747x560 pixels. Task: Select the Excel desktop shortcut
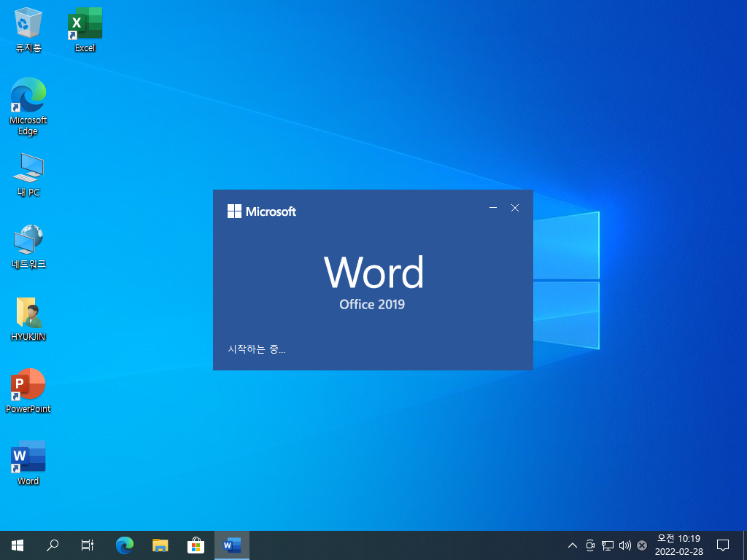(x=85, y=29)
